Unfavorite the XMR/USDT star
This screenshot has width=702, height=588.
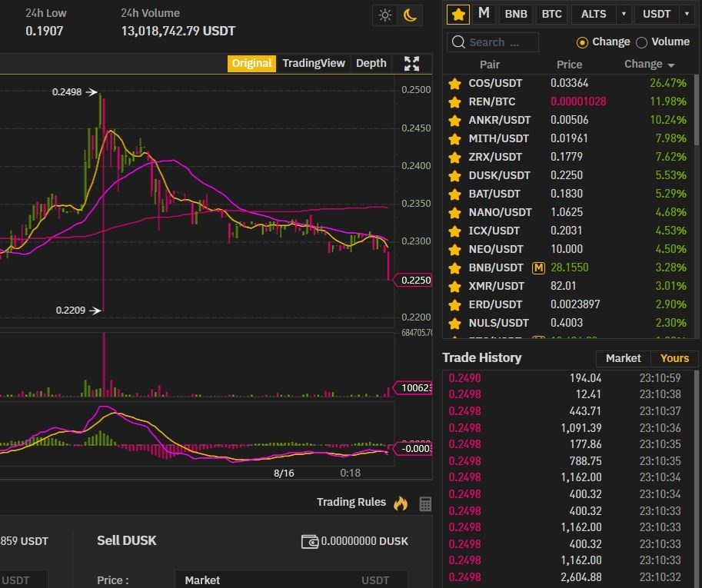coord(454,286)
